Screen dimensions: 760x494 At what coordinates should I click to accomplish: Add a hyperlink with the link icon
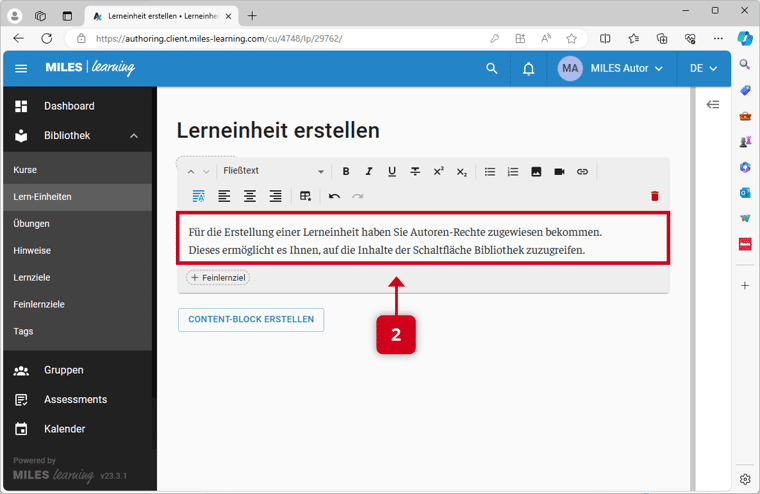(582, 172)
